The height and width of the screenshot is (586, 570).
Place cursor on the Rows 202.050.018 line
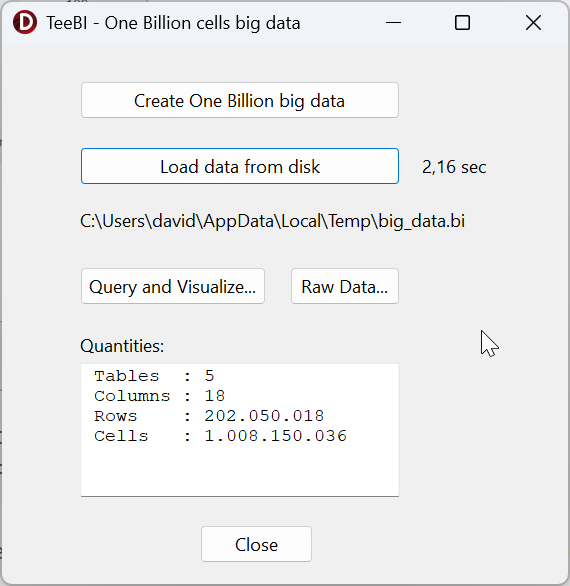pos(209,416)
